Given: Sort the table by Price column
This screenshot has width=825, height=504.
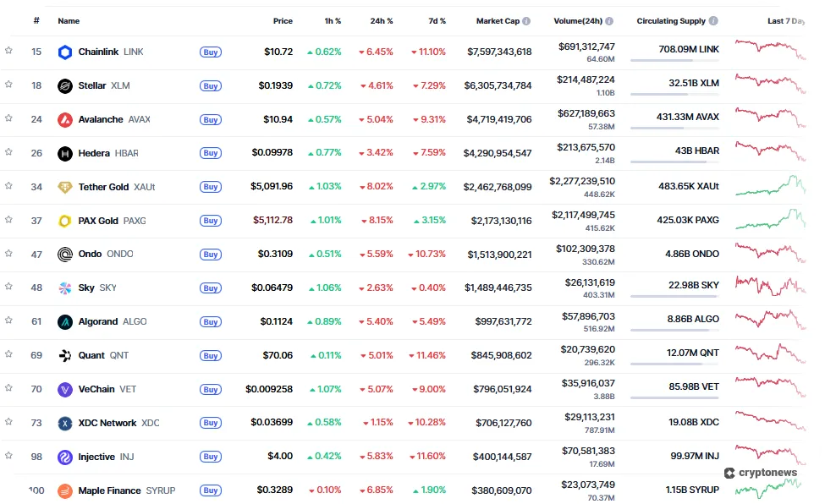Looking at the screenshot, I should pos(283,20).
